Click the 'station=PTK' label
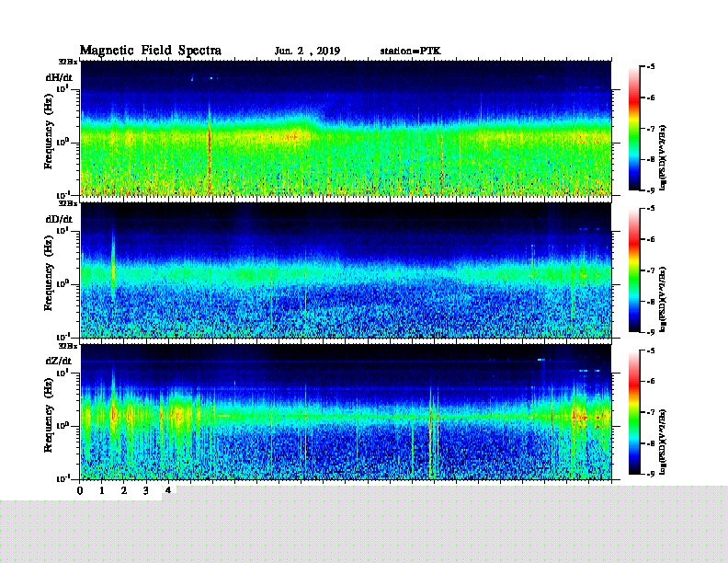Viewport: 728px width, 563px height. click(x=411, y=52)
